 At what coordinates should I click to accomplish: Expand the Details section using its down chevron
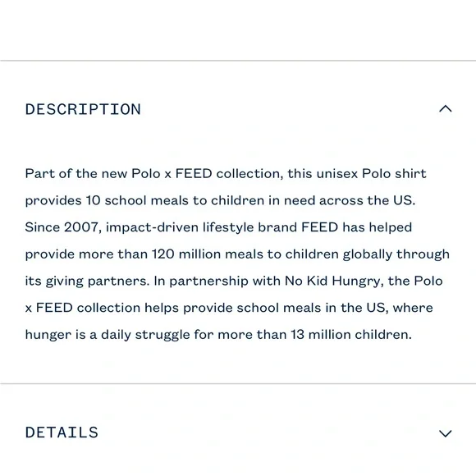pos(446,433)
